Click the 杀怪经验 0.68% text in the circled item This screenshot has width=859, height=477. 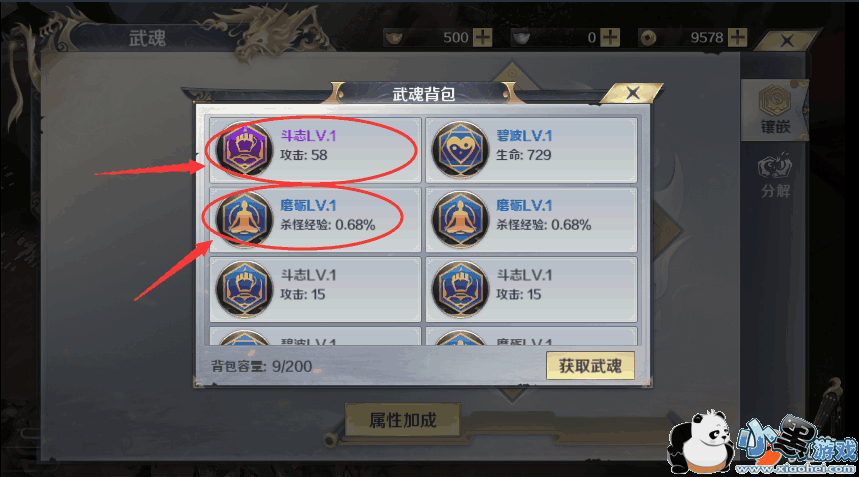pos(328,225)
